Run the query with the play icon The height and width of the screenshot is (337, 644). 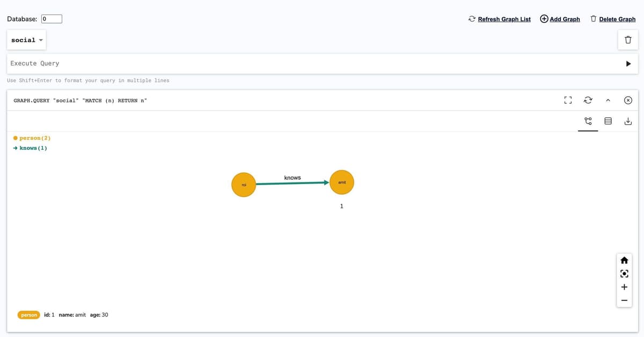pos(628,64)
